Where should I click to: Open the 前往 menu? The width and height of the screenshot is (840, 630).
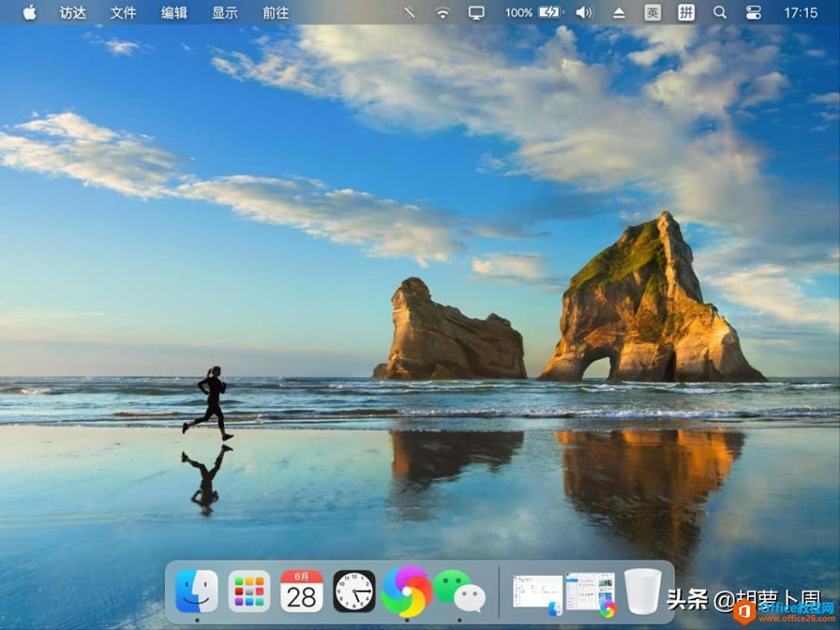[276, 12]
